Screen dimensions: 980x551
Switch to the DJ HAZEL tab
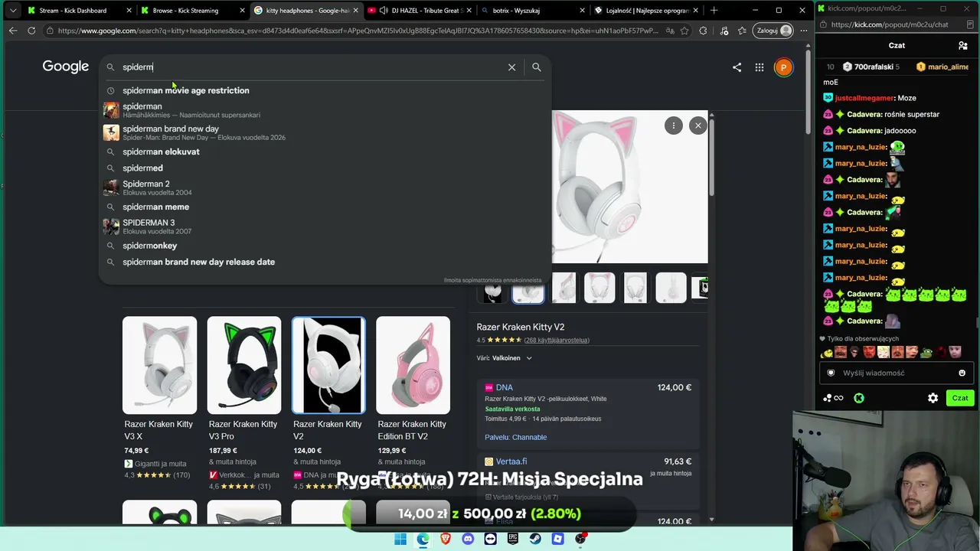point(419,11)
